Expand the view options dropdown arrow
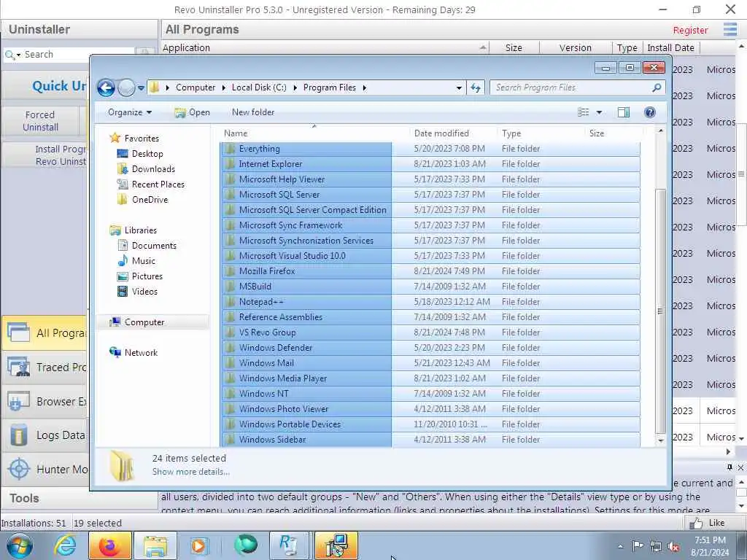 pos(600,112)
